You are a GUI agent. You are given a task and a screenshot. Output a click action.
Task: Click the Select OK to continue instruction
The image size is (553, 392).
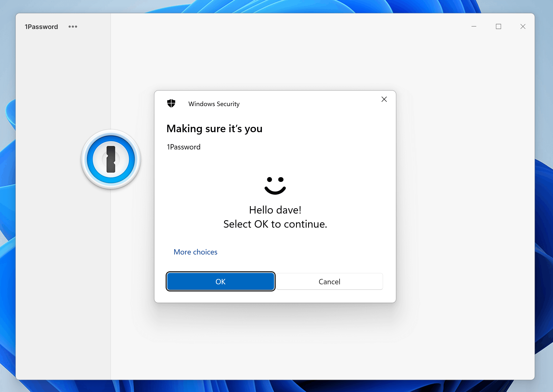pos(275,224)
